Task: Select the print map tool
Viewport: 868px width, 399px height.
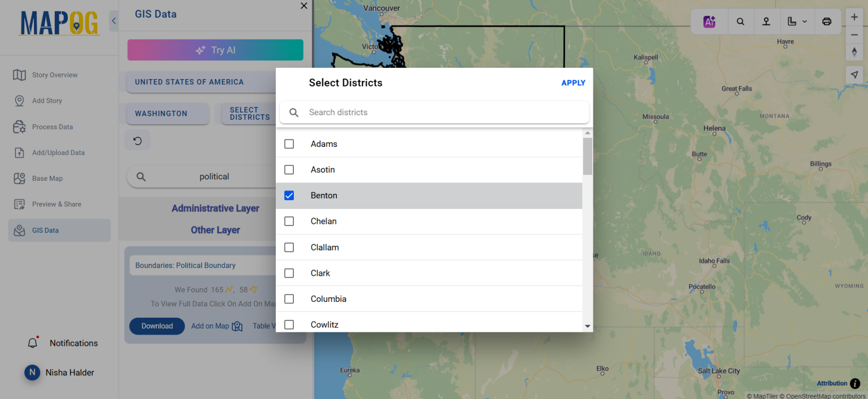Action: click(x=827, y=21)
